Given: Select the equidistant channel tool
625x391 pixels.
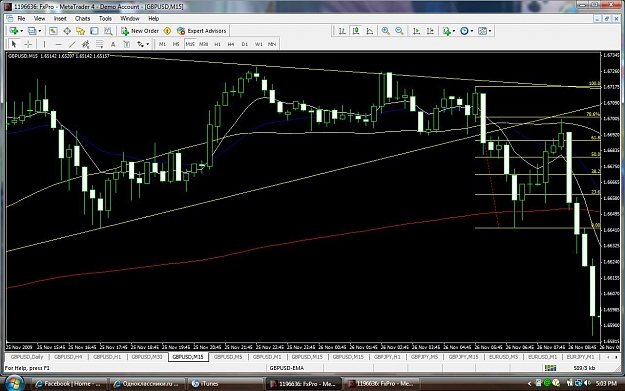Looking at the screenshot, I should click(85, 44).
